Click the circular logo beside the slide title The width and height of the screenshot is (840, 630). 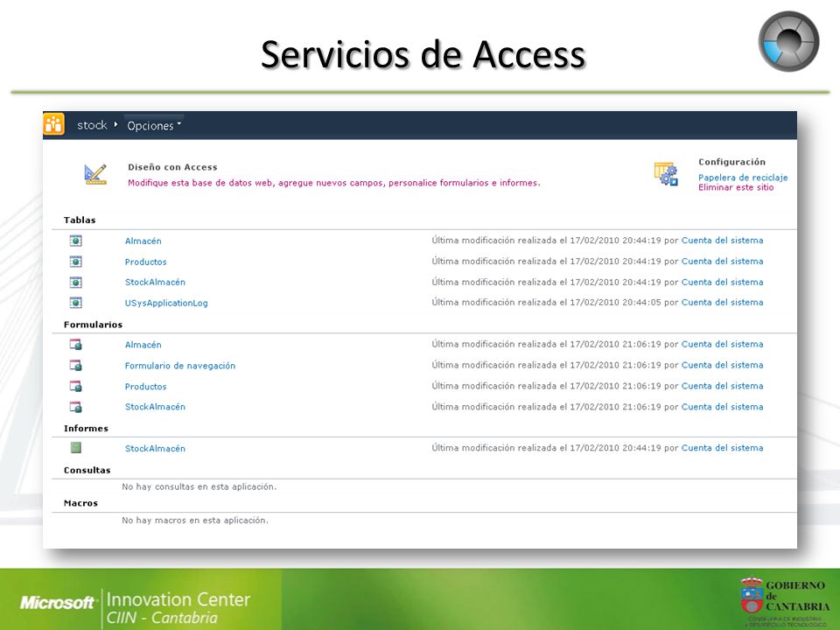tap(788, 41)
